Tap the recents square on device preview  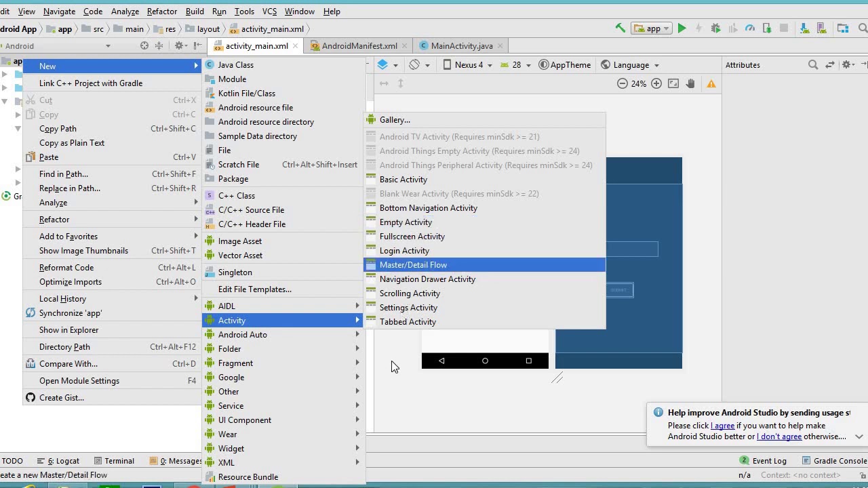[x=529, y=361]
